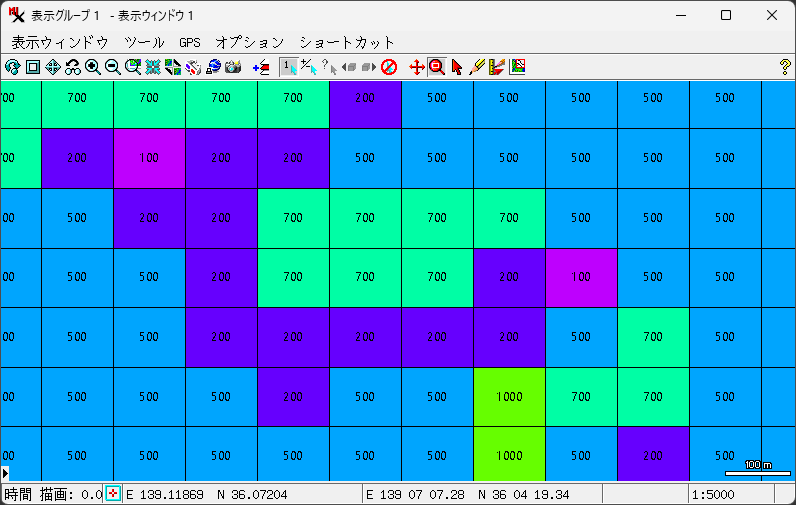Toggle the single-select cursor mode button
The height and width of the screenshot is (505, 796).
point(288,67)
